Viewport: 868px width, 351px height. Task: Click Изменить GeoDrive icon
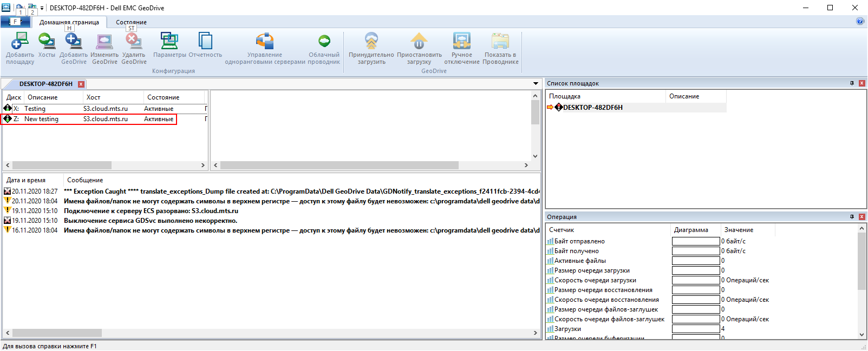(105, 42)
